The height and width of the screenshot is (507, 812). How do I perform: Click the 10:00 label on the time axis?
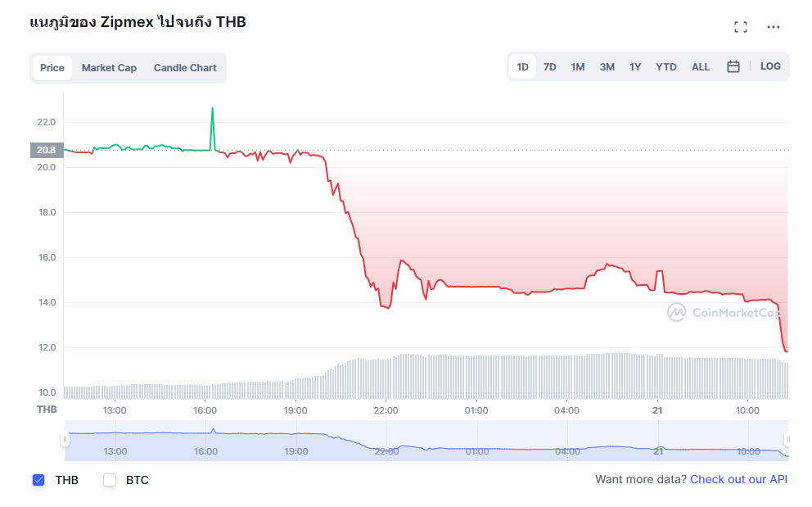click(747, 410)
